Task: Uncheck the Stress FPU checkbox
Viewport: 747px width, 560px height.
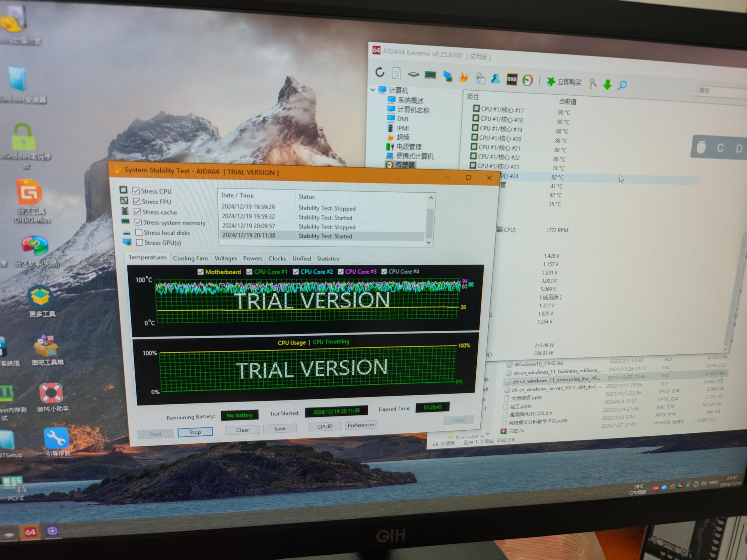Action: pos(137,202)
